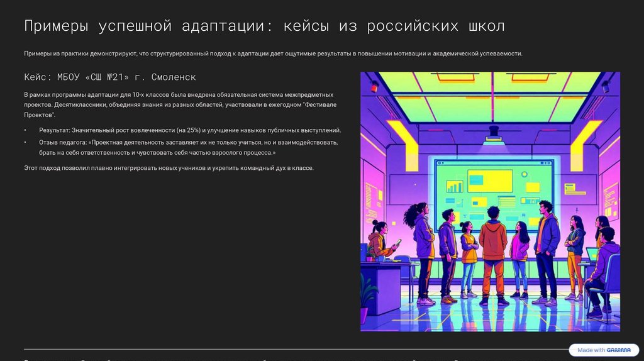Click the bullet starting 'Отзыв педагога'

coord(189,147)
